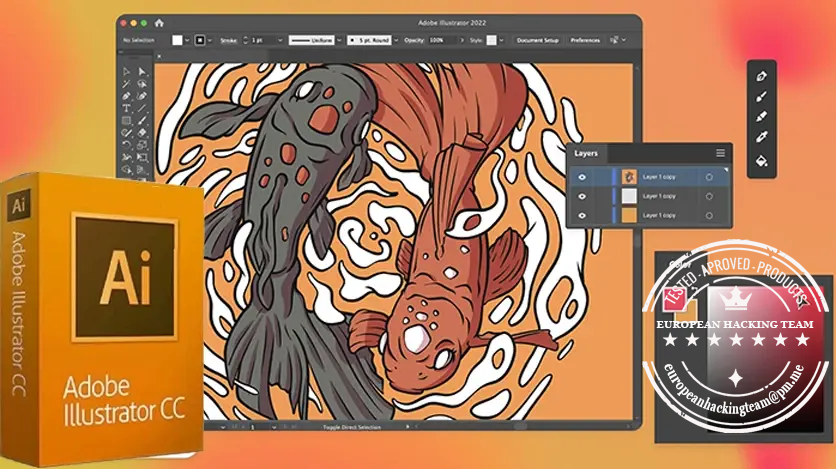This screenshot has height=469, width=836.
Task: Click the 5 pt. Round brush definition
Action: [369, 41]
